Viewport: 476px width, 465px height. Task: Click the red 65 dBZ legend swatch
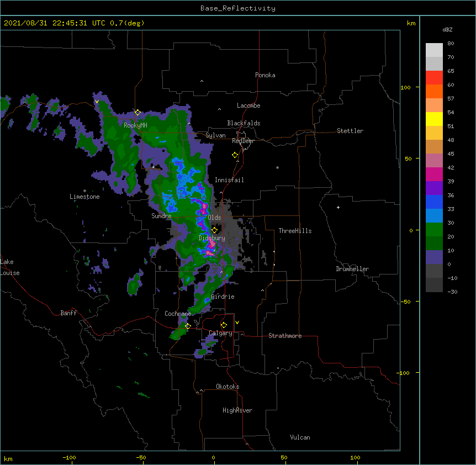click(x=434, y=77)
